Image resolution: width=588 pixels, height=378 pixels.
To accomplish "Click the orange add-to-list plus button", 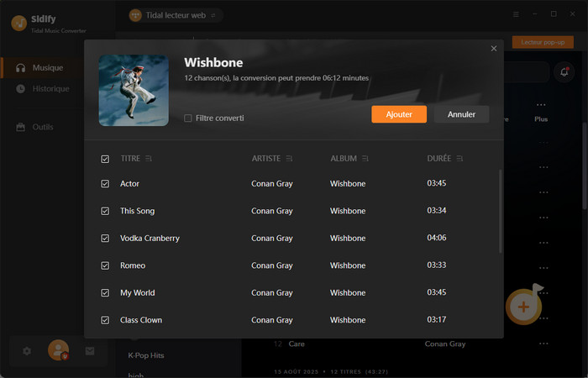I will [x=523, y=307].
